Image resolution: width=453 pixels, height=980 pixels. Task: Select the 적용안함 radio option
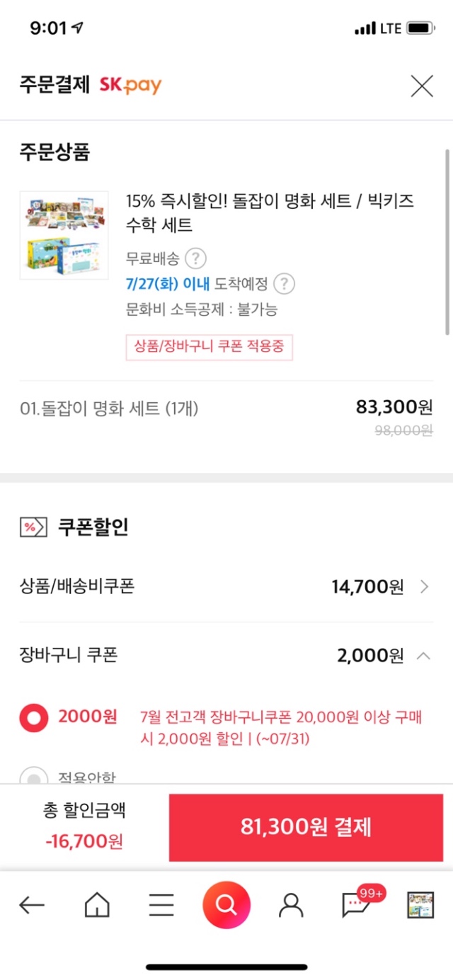[33, 775]
